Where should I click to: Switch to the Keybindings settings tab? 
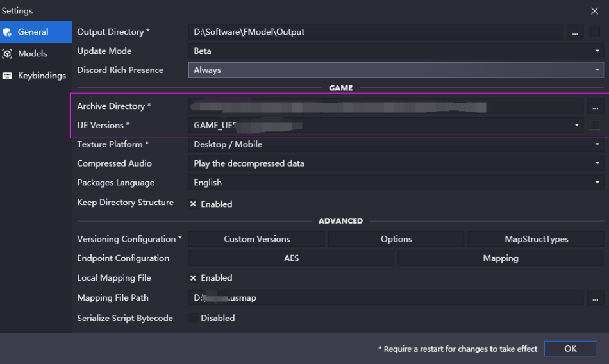pyautogui.click(x=36, y=76)
